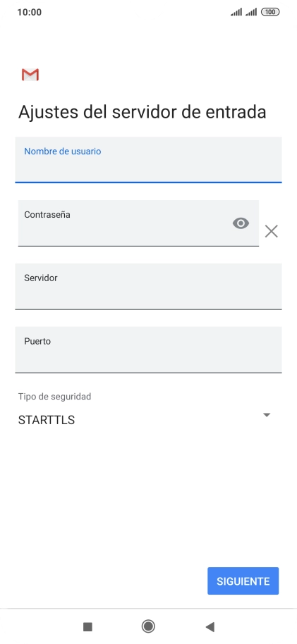Tap the Tipo de seguridad label

(55, 397)
